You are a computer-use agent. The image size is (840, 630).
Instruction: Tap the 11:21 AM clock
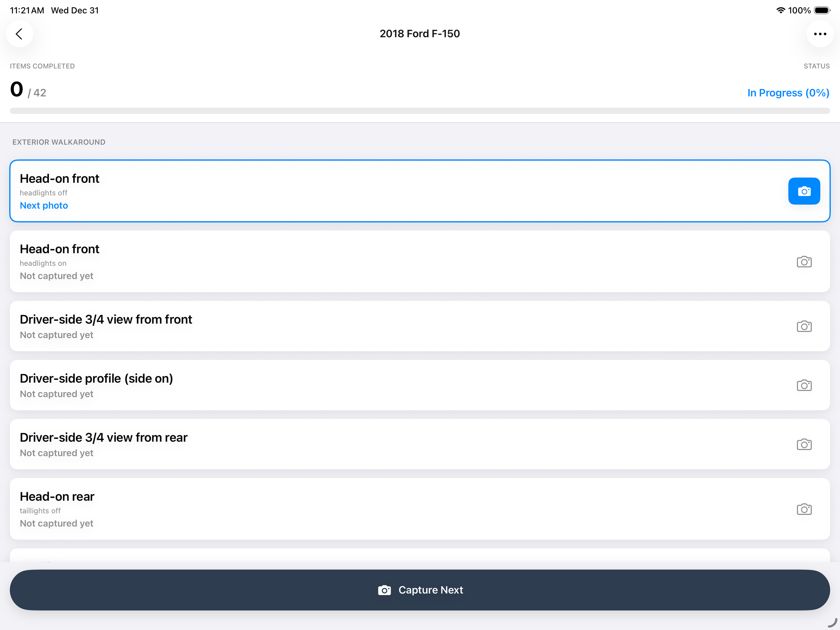click(x=27, y=10)
